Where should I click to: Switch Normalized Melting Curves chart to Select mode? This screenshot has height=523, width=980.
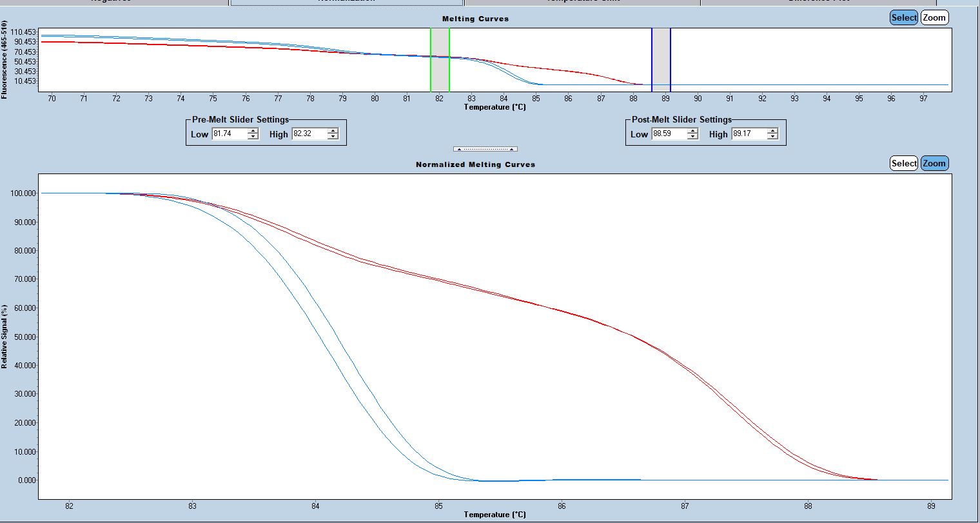point(903,164)
